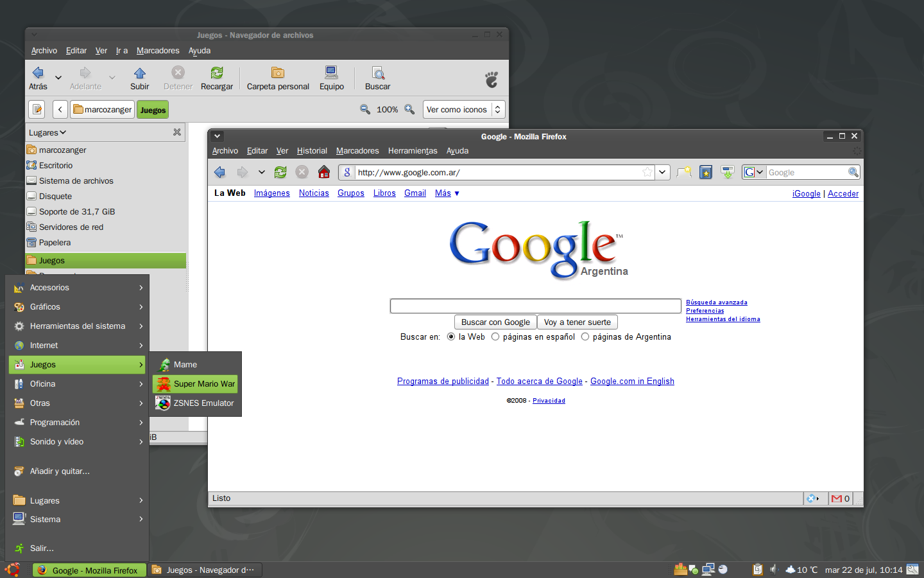Click the Ubuntu main menu icon in panel
Viewport: 924px width, 578px height.
click(x=12, y=570)
